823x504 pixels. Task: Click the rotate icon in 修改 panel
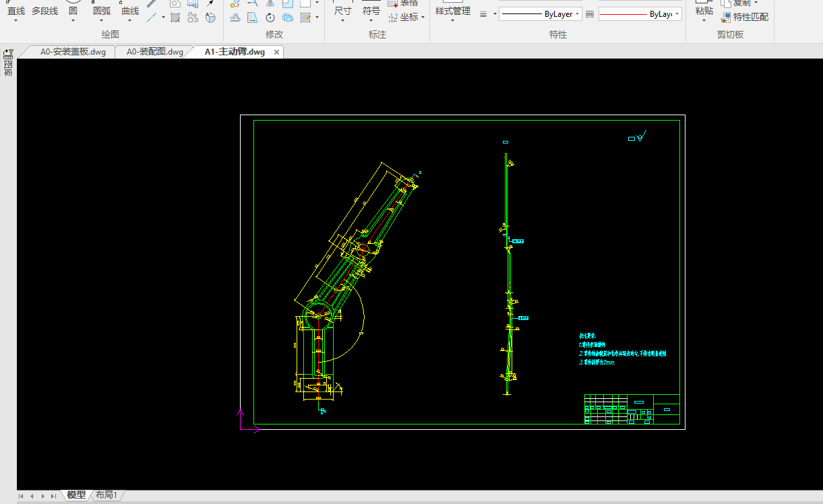pyautogui.click(x=270, y=18)
